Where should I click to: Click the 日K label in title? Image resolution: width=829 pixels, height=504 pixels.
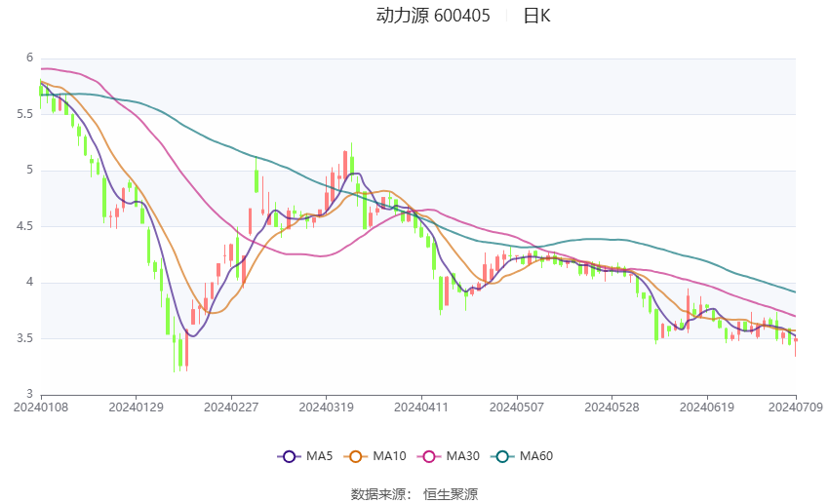click(536, 16)
